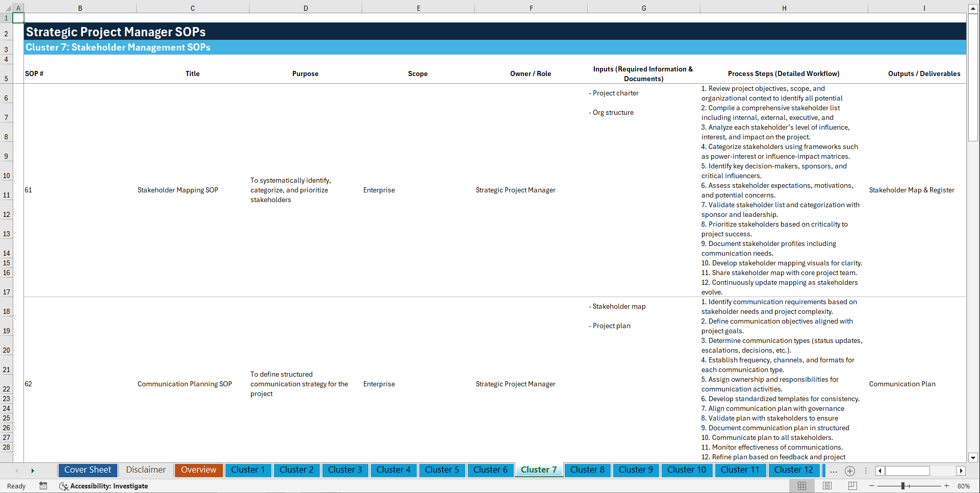This screenshot has width=980, height=493.
Task: Click the Owner / Role header cell
Action: pyautogui.click(x=531, y=73)
